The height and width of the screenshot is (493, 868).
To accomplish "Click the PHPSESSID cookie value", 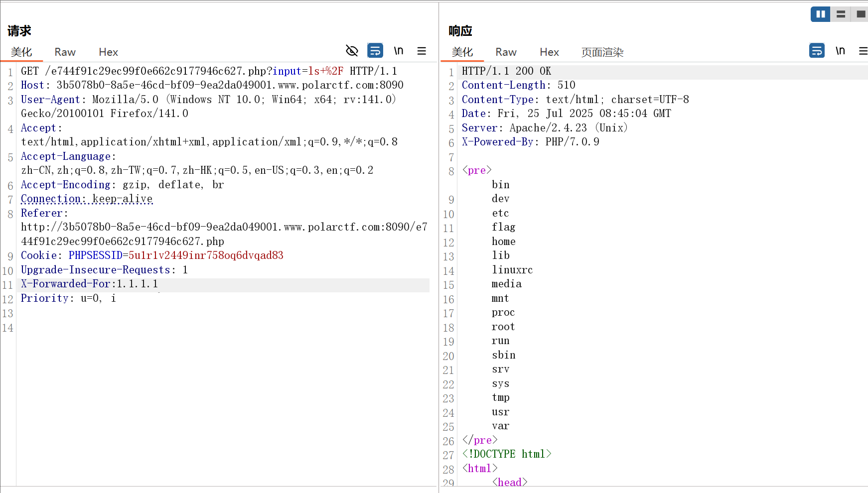I will pyautogui.click(x=206, y=255).
